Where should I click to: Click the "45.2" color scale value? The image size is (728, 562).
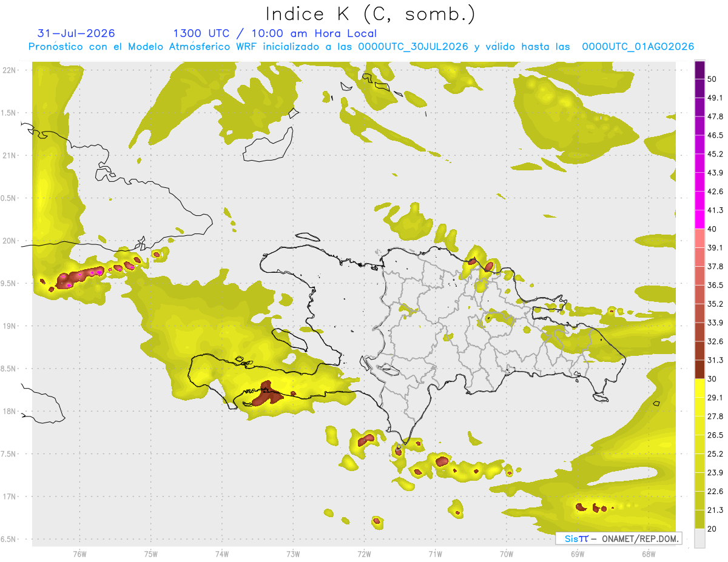tap(715, 154)
